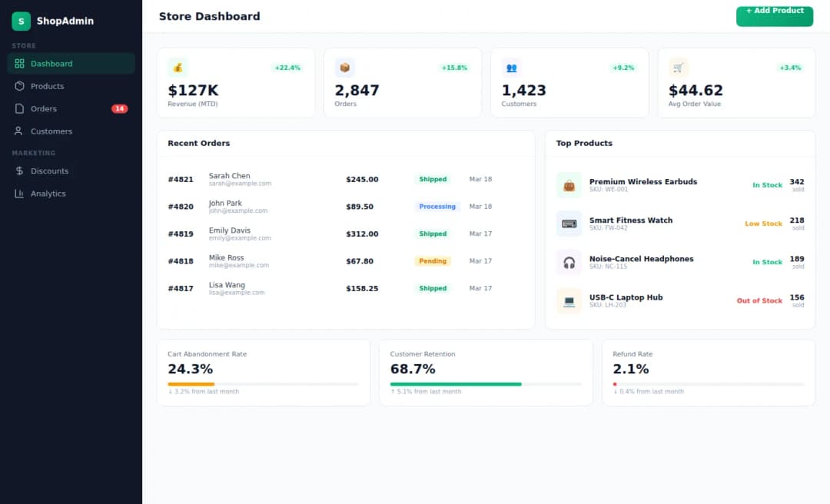Screen dimensions: 830x504
Task: Click the Cart Abandonment Rate orange bar
Action: (x=191, y=383)
